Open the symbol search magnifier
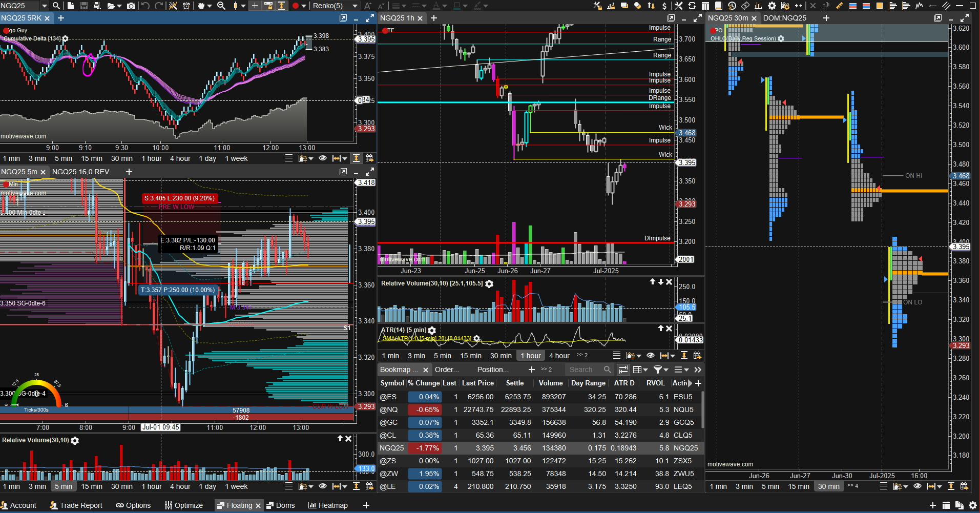980x513 pixels. click(56, 6)
